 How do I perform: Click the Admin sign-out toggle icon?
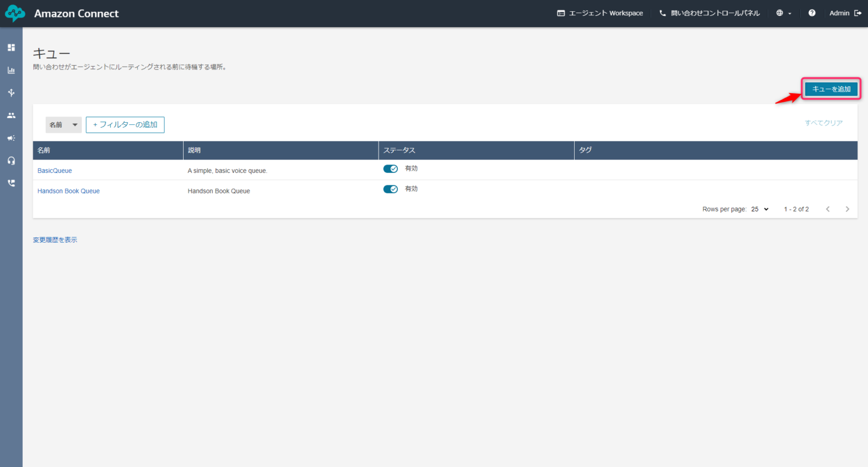pos(858,12)
